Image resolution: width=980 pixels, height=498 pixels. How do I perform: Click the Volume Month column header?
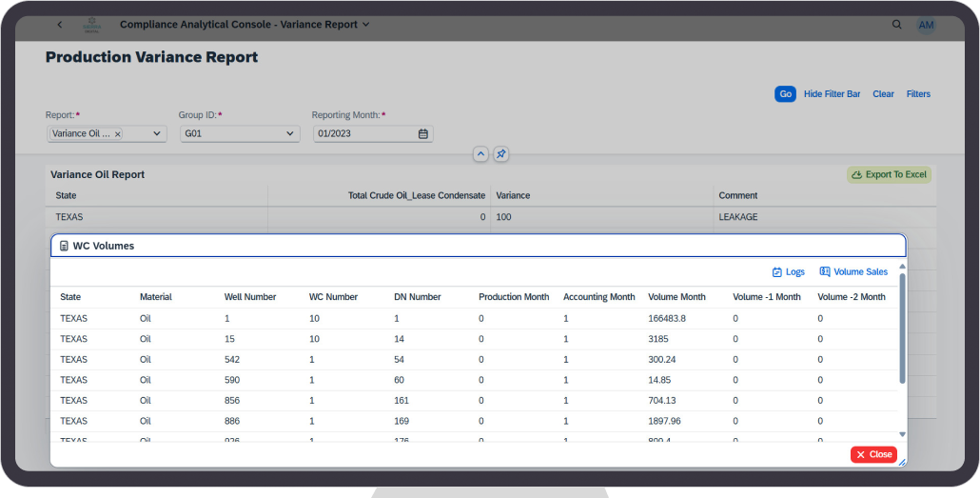(x=676, y=297)
